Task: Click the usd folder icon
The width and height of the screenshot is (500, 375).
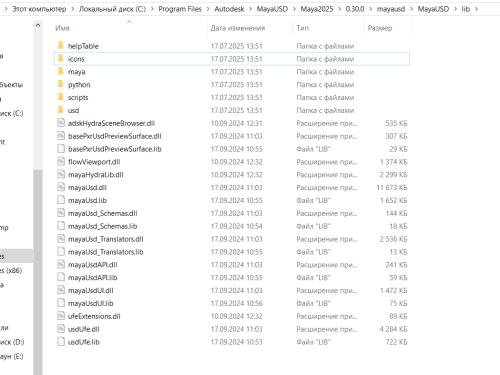Action: point(60,110)
